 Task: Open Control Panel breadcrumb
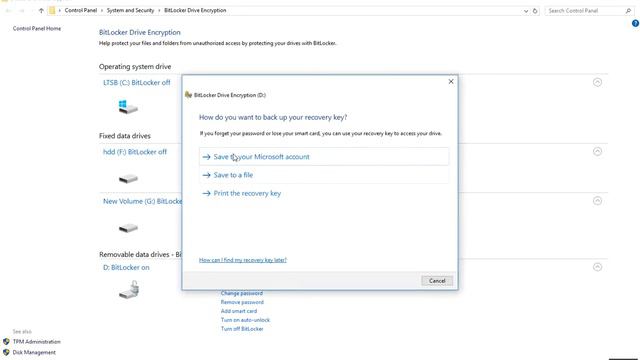(80, 11)
